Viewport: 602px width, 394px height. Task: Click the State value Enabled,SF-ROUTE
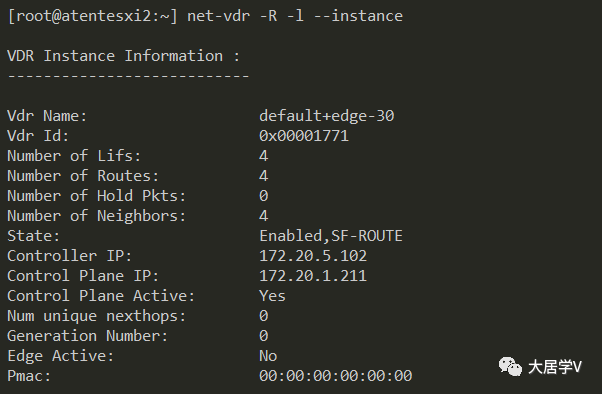(x=331, y=236)
